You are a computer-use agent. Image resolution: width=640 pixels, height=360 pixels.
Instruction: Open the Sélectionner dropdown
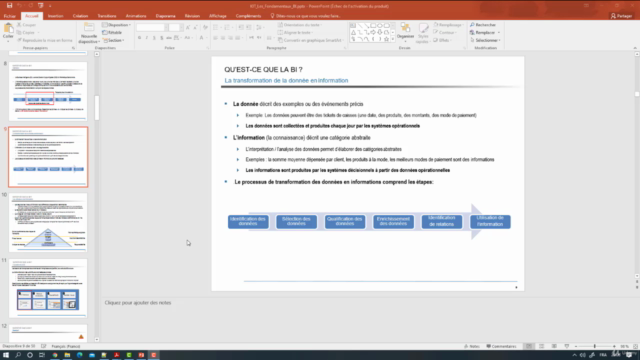coord(485,40)
